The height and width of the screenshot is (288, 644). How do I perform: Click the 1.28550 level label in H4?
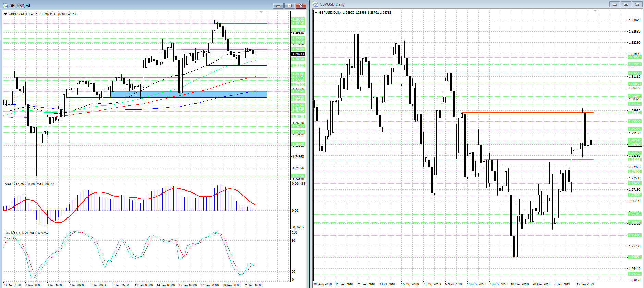coord(298,59)
